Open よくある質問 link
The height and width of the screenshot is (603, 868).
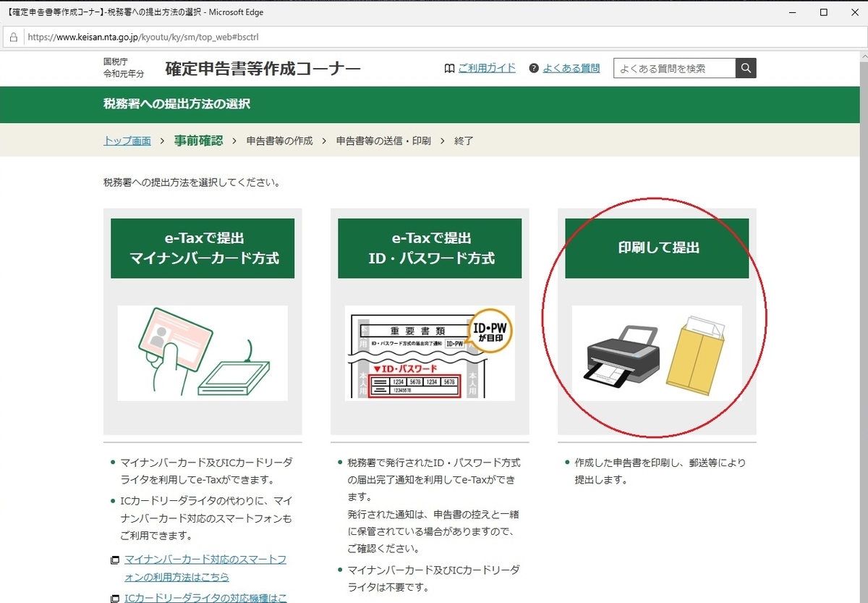[x=571, y=68]
